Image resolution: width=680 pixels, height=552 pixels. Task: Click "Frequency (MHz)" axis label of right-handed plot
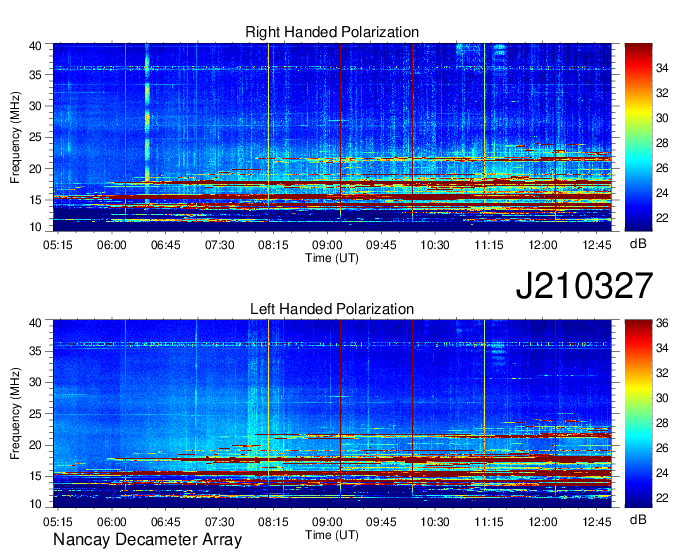tap(15, 137)
